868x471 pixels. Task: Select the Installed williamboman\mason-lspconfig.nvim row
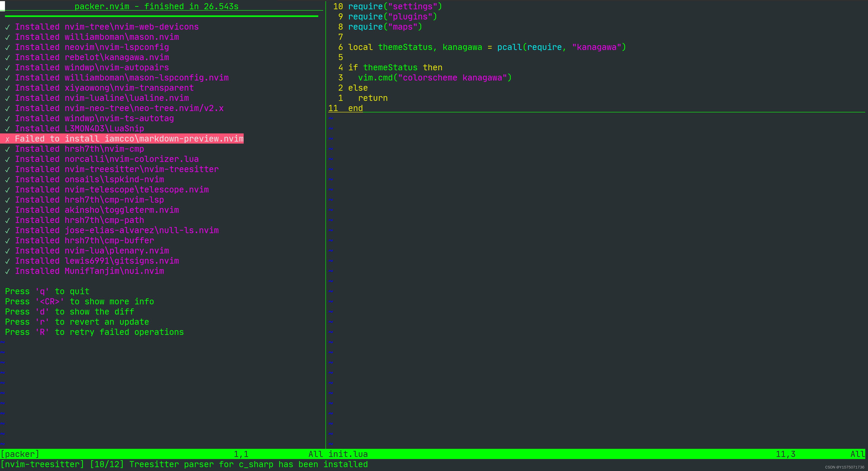coord(117,78)
